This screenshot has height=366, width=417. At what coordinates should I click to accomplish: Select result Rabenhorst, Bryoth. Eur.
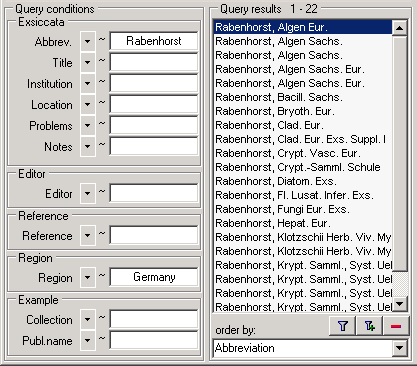click(x=303, y=111)
